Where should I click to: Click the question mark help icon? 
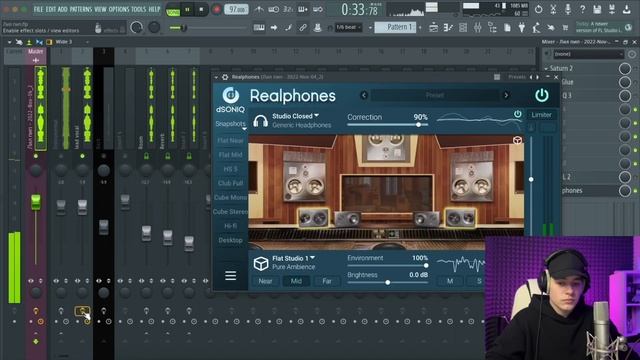[x=582, y=9]
